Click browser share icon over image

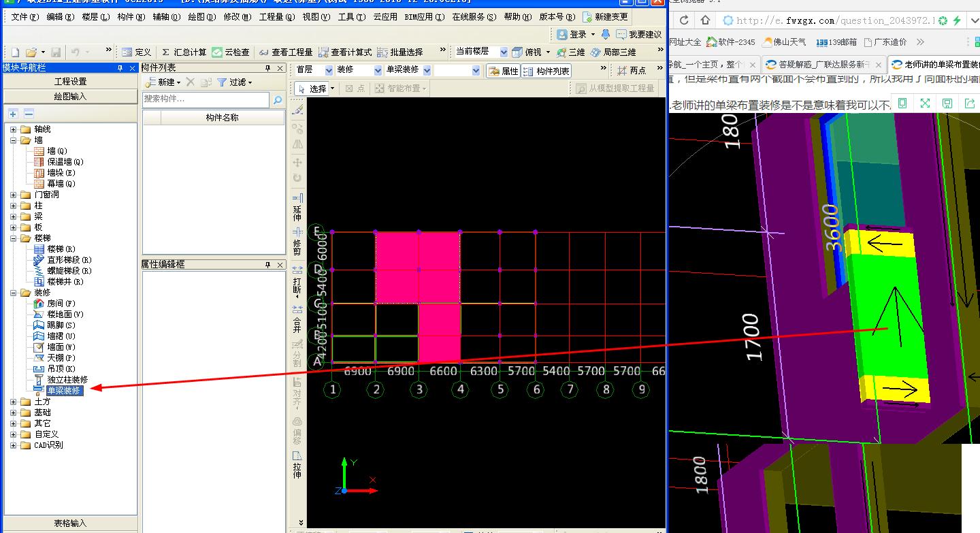[x=970, y=103]
